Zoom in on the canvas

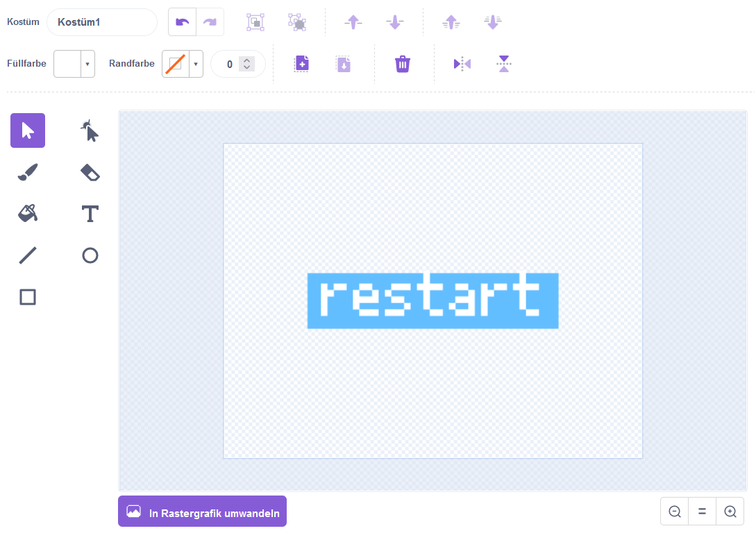point(730,511)
